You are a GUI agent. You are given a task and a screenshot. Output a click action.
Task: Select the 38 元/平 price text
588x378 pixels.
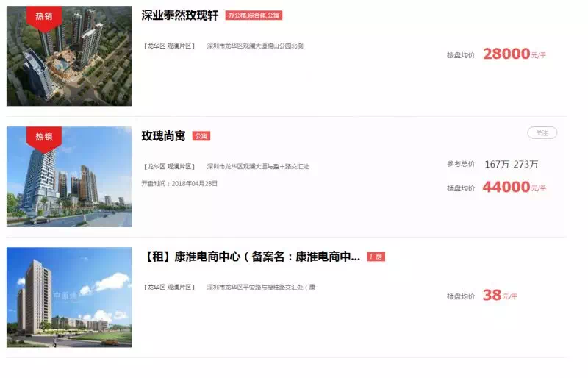500,296
